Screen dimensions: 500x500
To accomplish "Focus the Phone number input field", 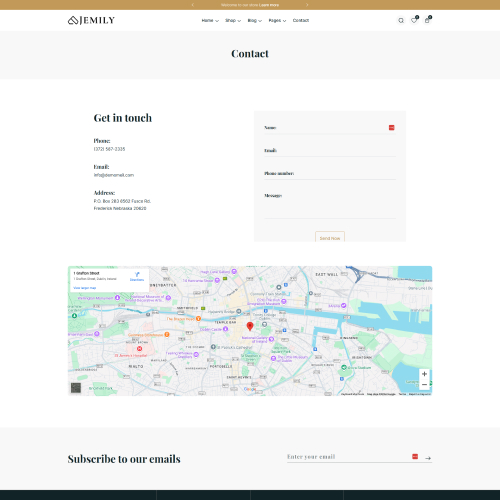I will pyautogui.click(x=330, y=173).
